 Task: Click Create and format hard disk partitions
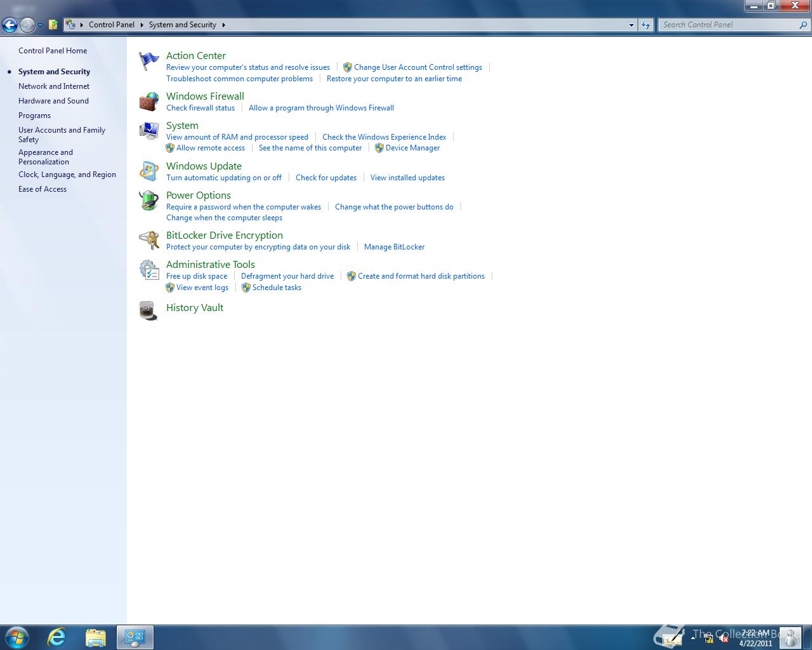(421, 276)
